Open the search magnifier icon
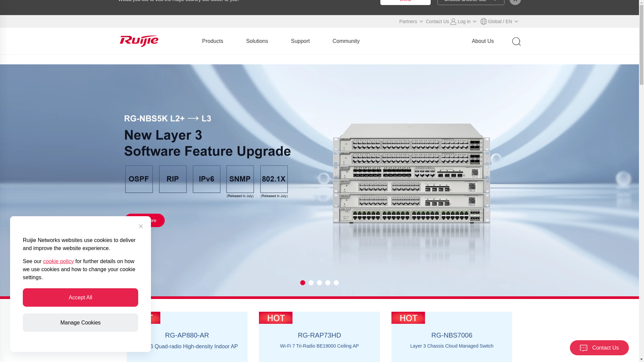The image size is (644, 362). click(516, 42)
